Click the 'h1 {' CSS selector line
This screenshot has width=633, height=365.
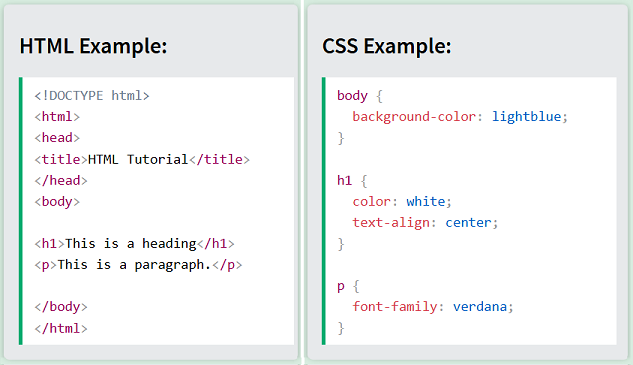tap(352, 180)
